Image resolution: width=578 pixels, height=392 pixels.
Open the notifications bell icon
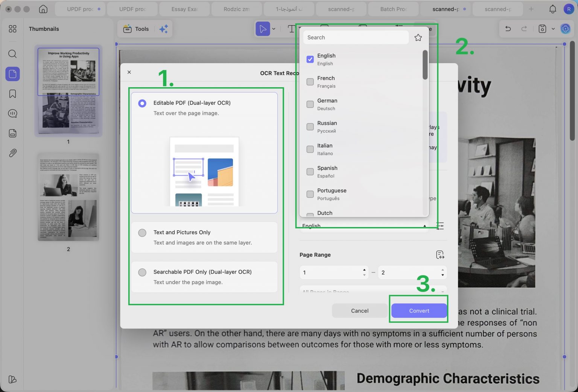[552, 9]
